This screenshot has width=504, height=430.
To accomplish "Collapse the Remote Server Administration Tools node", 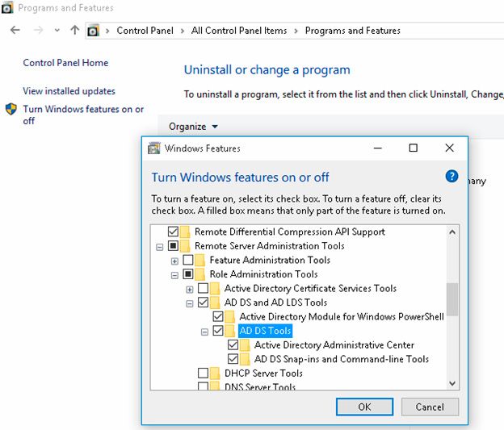I will pyautogui.click(x=159, y=247).
